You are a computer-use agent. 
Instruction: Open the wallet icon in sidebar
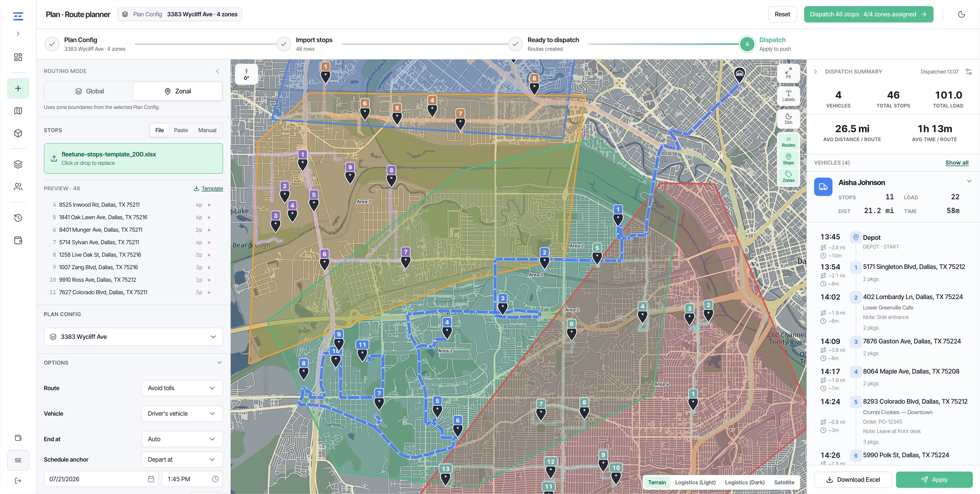point(18,240)
